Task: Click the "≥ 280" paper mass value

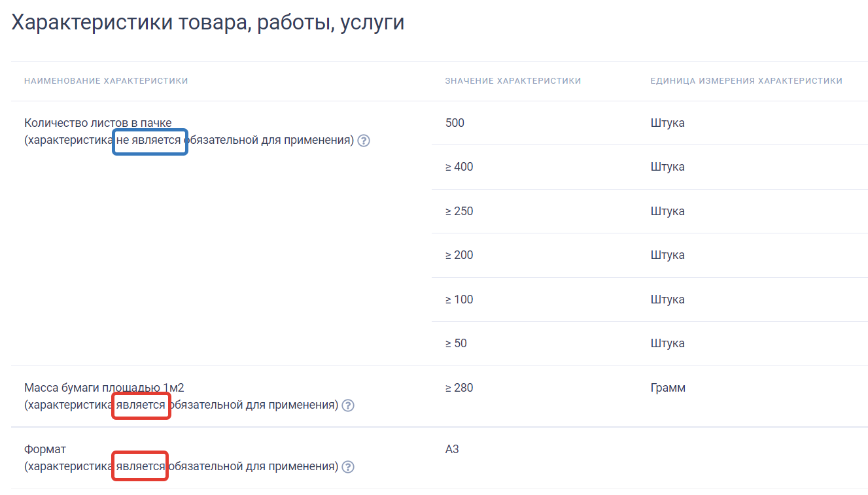Action: [459, 388]
